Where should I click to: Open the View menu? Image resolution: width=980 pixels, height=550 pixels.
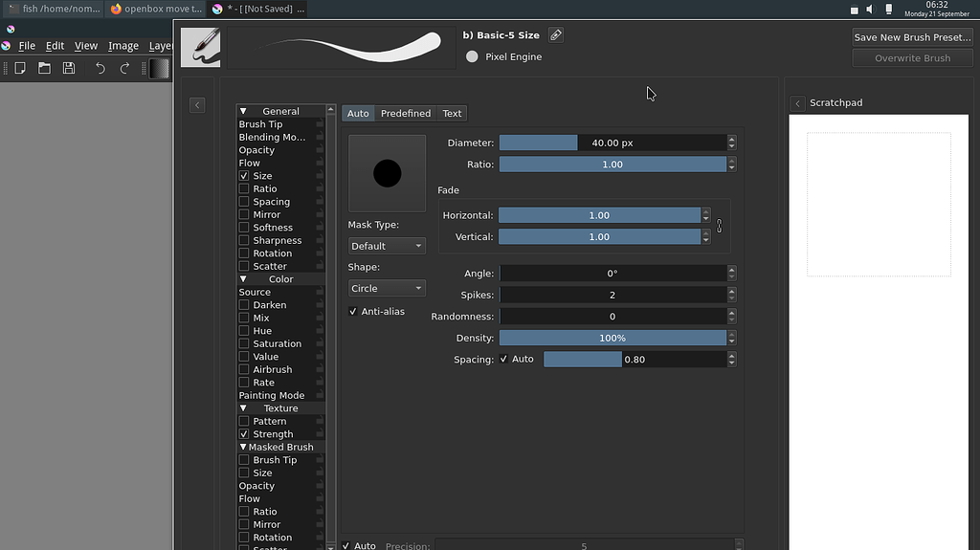click(85, 46)
